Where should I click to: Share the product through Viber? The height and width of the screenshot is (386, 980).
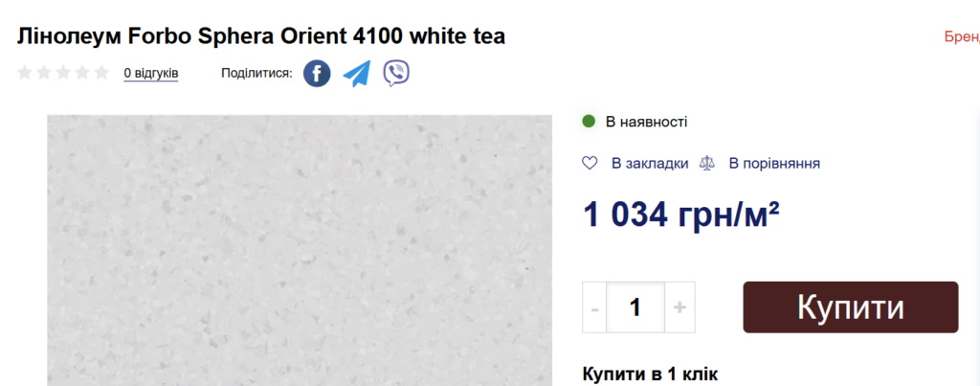(x=396, y=74)
